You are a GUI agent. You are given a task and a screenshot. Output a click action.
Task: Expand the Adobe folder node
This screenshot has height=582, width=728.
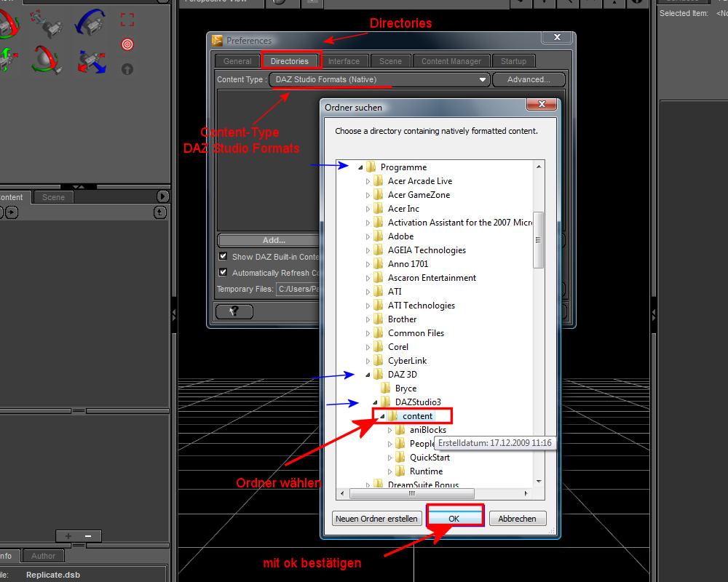click(368, 236)
